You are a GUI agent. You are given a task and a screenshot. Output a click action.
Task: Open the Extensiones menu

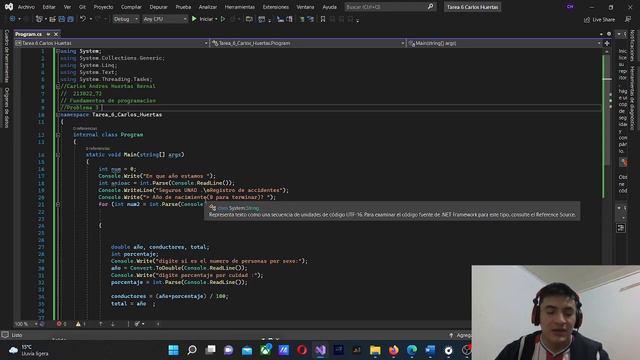click(x=276, y=7)
